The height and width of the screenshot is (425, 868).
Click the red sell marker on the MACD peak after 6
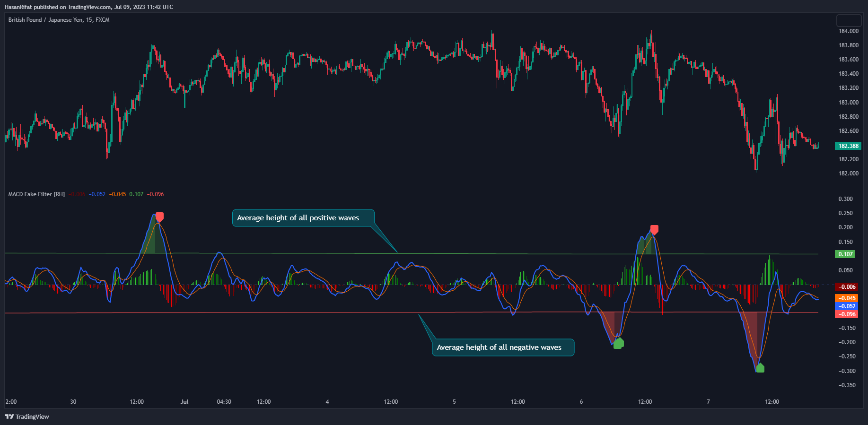[x=654, y=230]
